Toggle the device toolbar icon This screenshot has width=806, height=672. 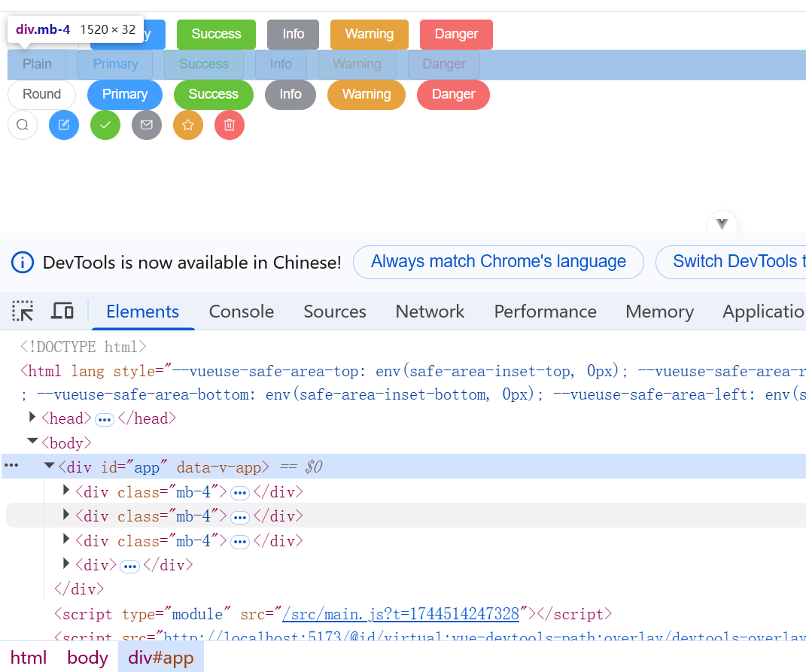coord(62,311)
